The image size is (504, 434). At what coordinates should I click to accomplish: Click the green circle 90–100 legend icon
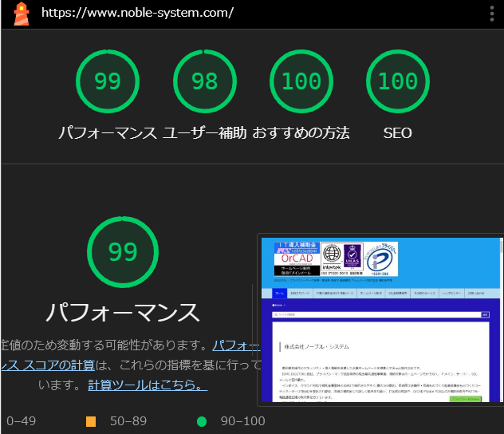pos(202,421)
